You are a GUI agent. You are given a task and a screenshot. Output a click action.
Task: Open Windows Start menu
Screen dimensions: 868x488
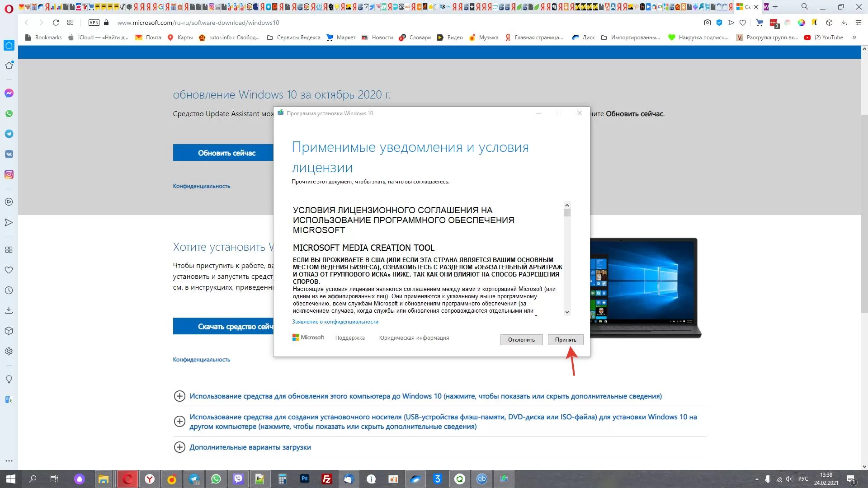click(x=11, y=479)
